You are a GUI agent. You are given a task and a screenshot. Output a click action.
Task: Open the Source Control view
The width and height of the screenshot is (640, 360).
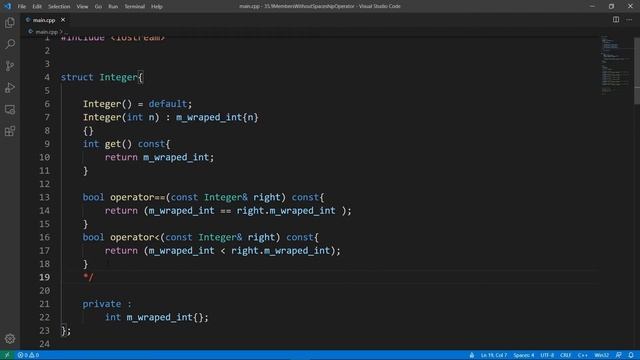[10, 66]
